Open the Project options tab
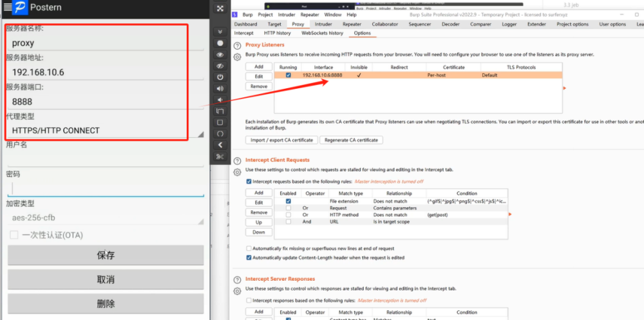 tap(573, 24)
